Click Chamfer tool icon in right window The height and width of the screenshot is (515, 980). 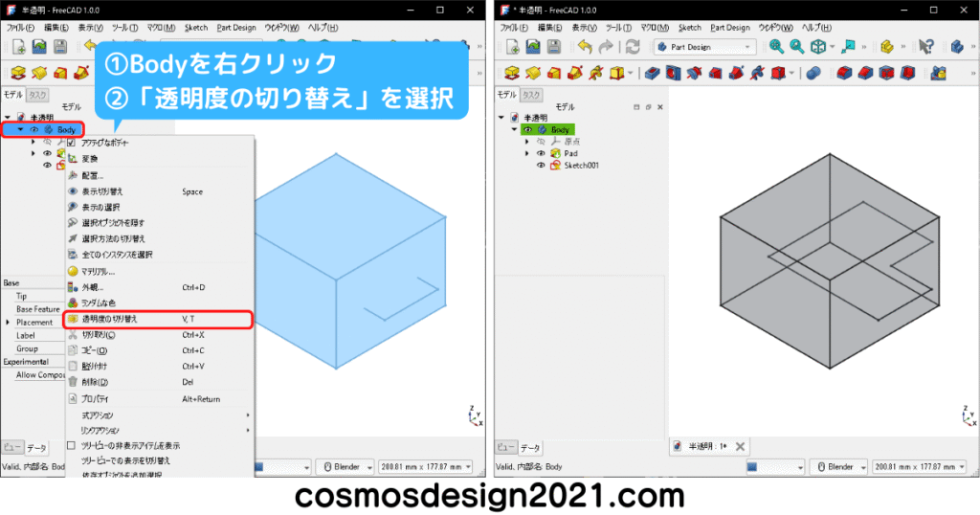click(x=865, y=74)
